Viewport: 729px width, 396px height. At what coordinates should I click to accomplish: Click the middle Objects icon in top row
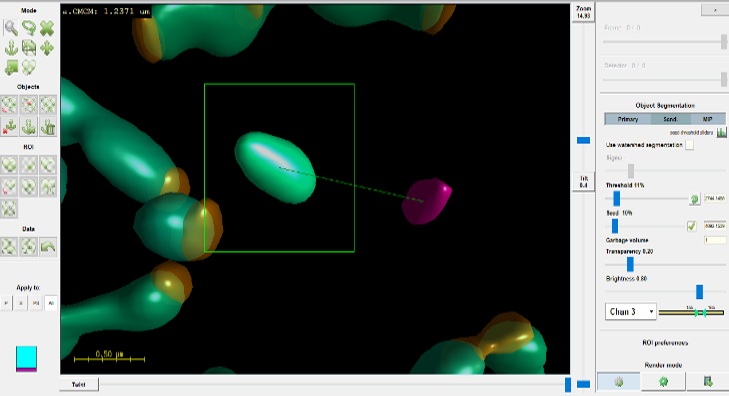tap(29, 105)
